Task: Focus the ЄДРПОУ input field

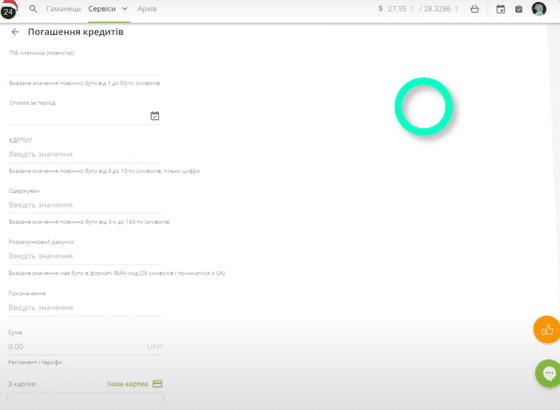Action: coord(85,154)
